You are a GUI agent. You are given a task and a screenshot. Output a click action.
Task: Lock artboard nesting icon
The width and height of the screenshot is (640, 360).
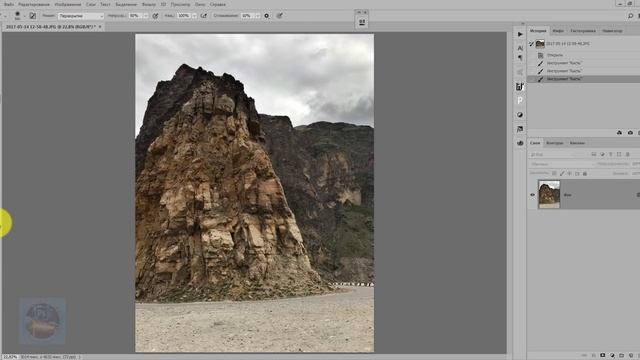[577, 173]
